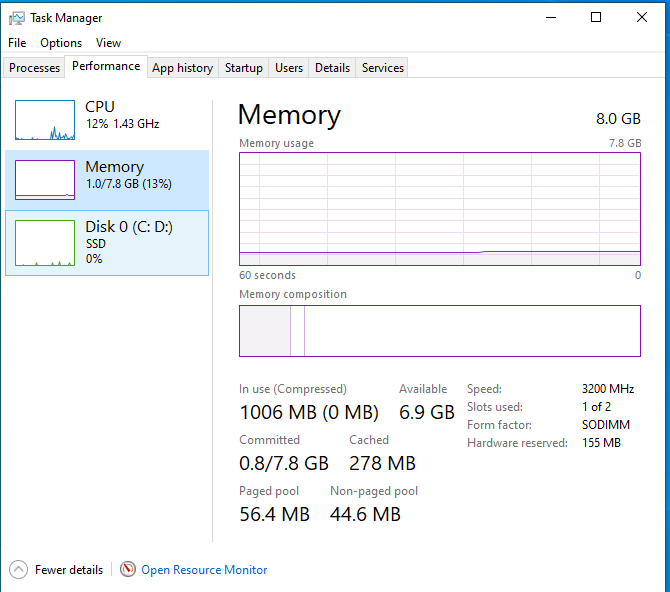
Task: Select the CPU mini graph thumbnail
Action: (x=45, y=120)
